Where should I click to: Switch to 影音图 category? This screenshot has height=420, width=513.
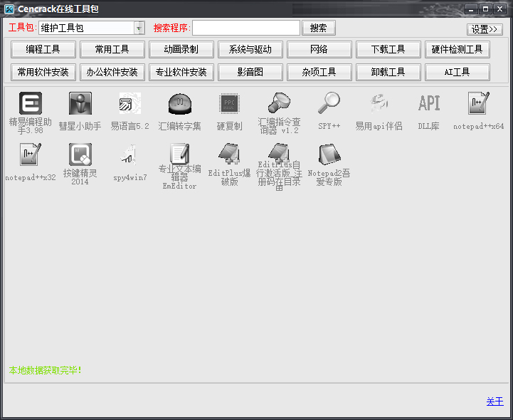click(250, 72)
